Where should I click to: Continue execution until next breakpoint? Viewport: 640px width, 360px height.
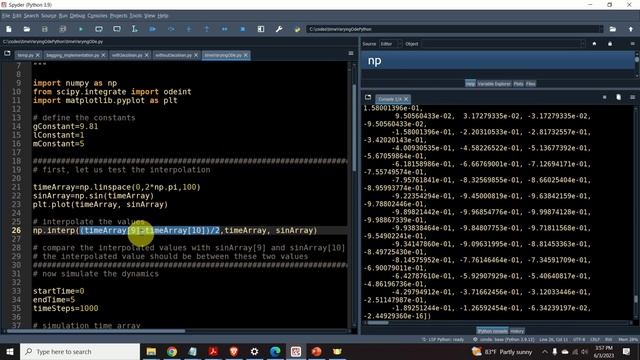click(x=224, y=29)
